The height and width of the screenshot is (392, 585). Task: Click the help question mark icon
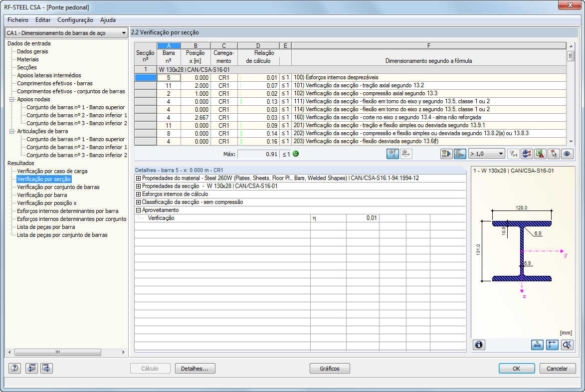[14, 368]
